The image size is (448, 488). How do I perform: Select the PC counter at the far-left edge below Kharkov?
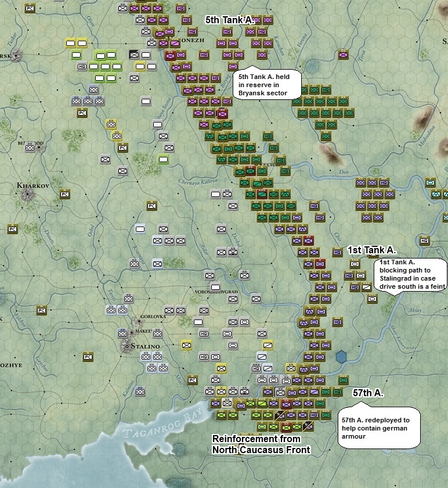click(12, 229)
